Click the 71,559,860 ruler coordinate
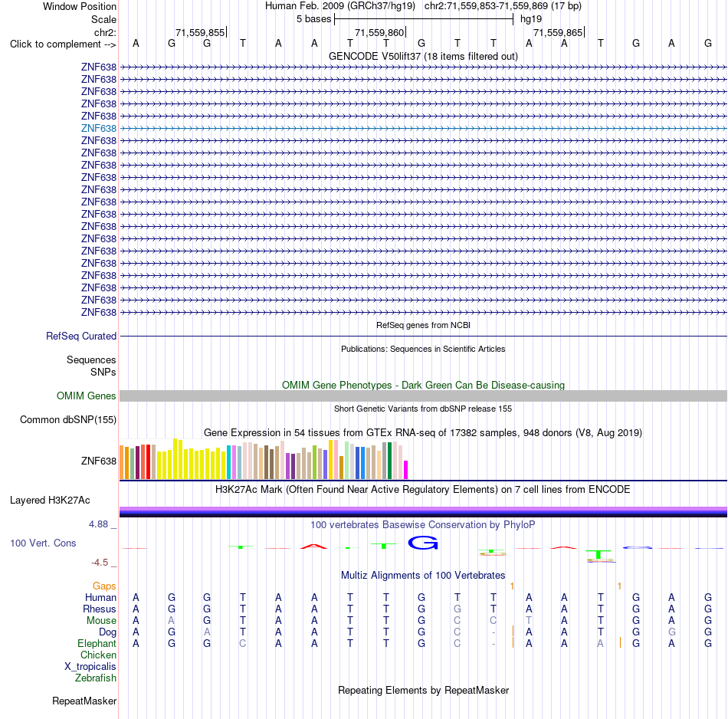The image size is (728, 719). point(379,32)
